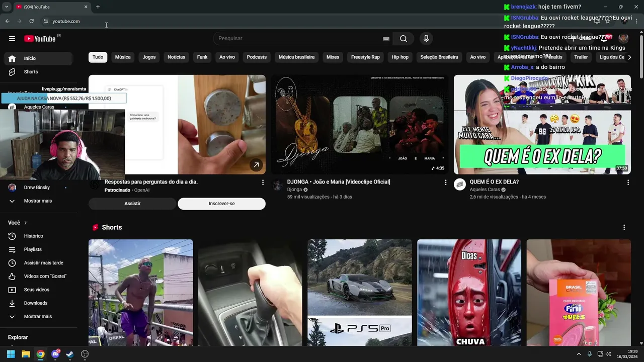Open the YouTube hamburger guide menu
This screenshot has height=362, width=644.
[12, 39]
